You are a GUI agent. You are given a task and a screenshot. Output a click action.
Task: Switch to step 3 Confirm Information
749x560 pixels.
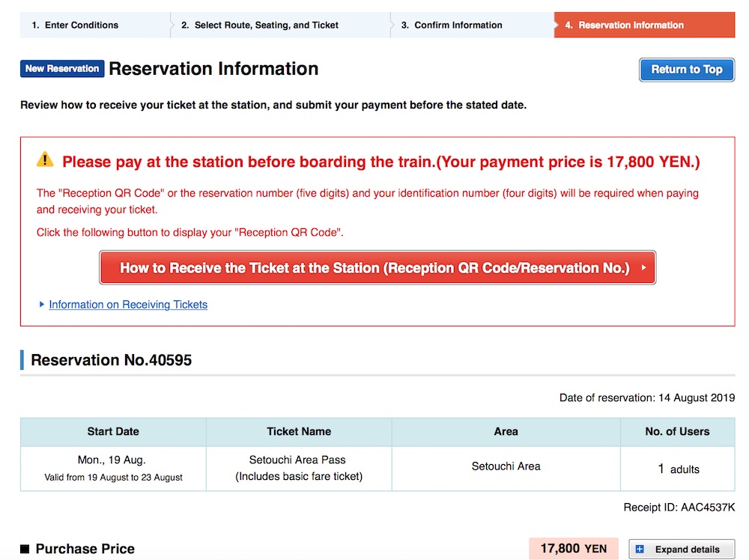click(x=458, y=25)
